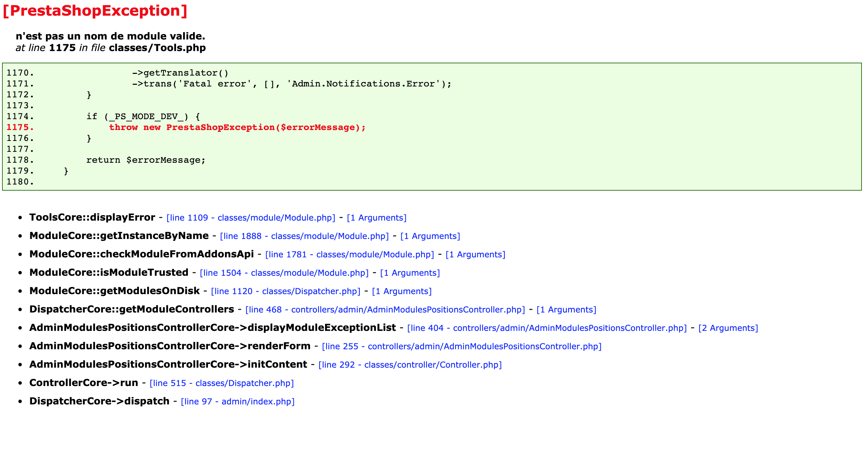Show 1 Arguments for ModuleCore::isModuleTrusted
Viewport: 868px width, 465px height.
point(410,273)
